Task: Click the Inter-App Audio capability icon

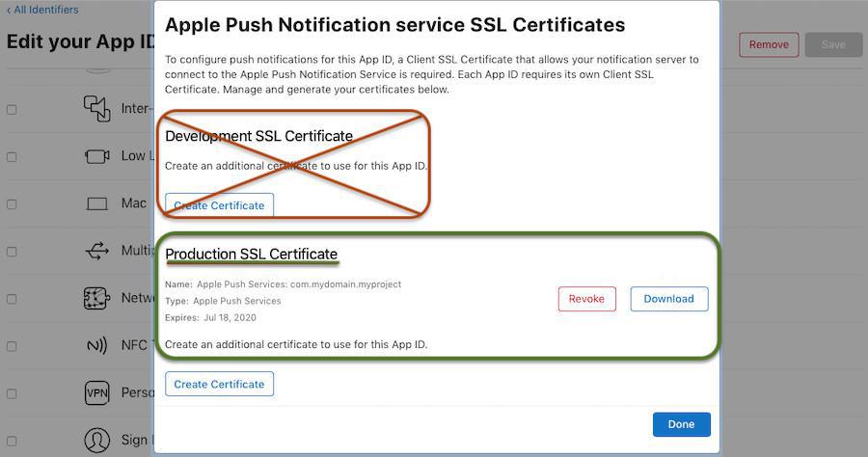Action: coord(97,108)
